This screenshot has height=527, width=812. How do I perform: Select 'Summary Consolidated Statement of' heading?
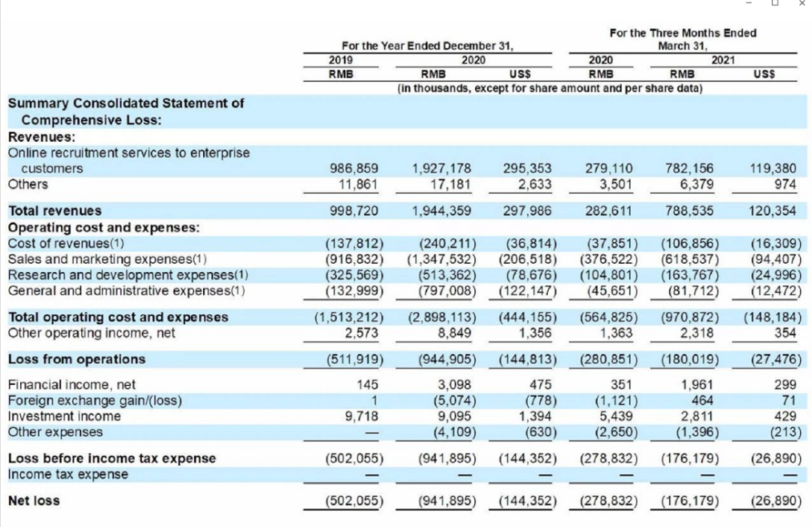(x=126, y=103)
